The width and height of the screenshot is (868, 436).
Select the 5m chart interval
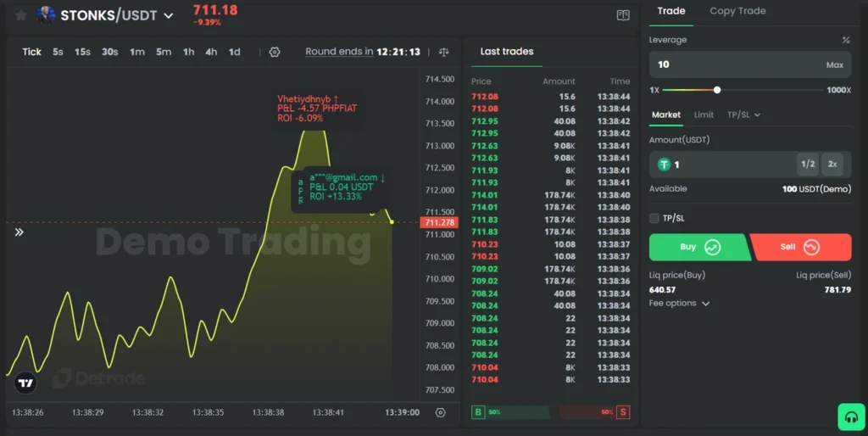(x=164, y=52)
